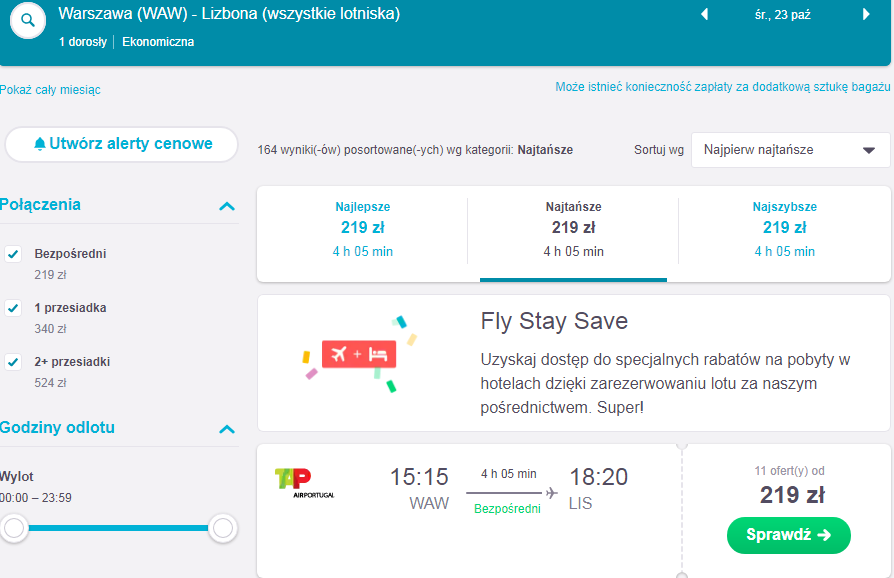Uncheck the 2+ przesiadki checkbox
The image size is (894, 578).
13,362
